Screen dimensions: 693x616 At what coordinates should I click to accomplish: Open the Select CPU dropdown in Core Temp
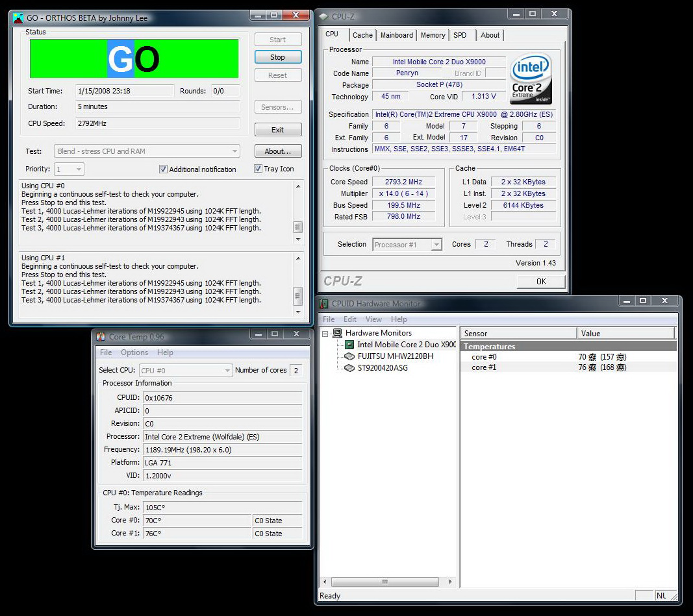[186, 371]
